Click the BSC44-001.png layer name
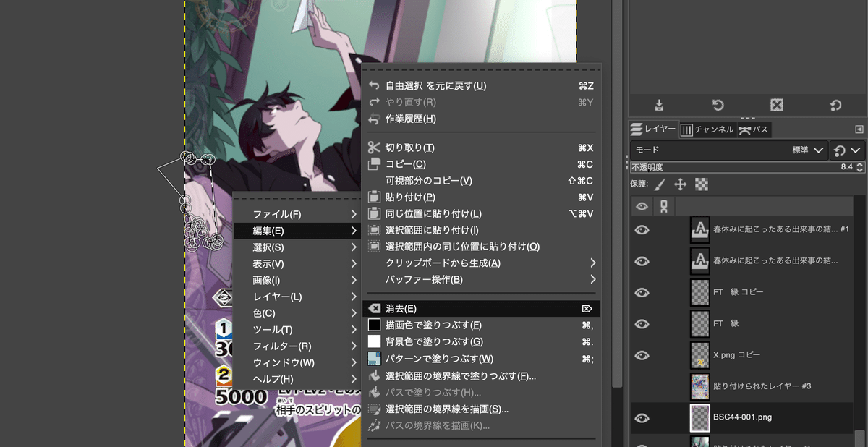 [x=744, y=418]
